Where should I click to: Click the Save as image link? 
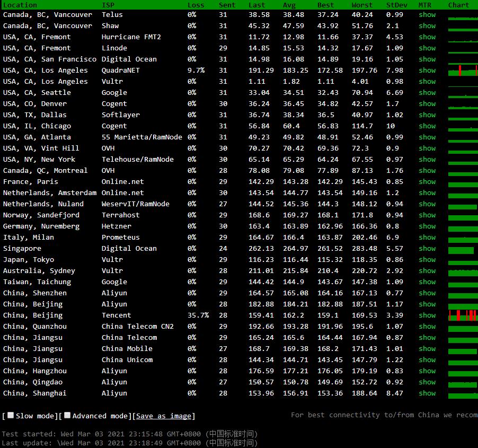[x=164, y=416]
